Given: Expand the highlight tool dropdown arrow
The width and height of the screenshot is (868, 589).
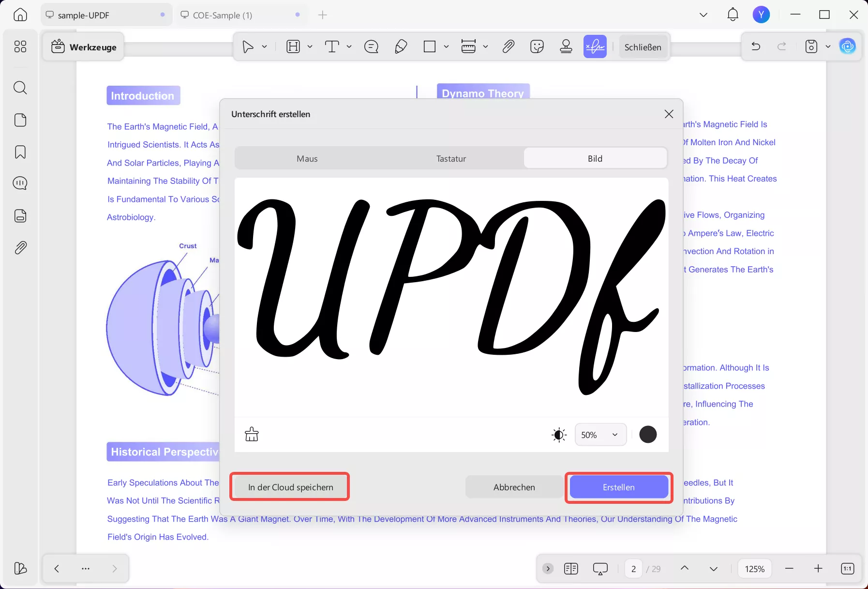Looking at the screenshot, I should (310, 47).
